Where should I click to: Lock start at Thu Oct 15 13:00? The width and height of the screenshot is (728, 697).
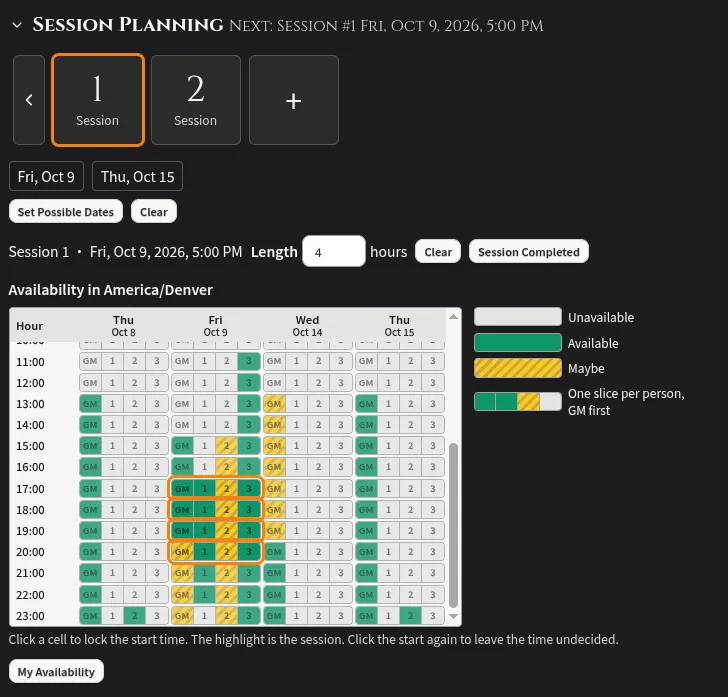[x=399, y=404]
